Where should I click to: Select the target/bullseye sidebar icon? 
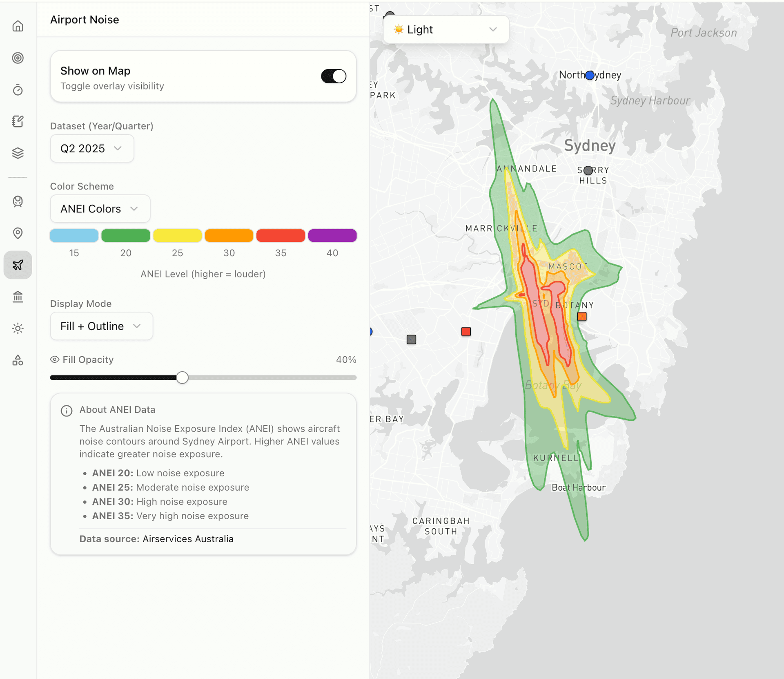click(x=18, y=58)
